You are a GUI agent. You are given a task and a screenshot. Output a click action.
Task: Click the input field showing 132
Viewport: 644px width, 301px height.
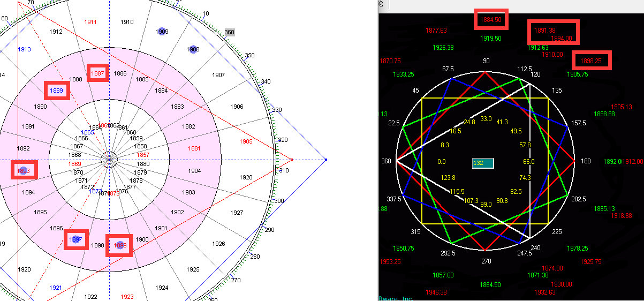tap(482, 162)
